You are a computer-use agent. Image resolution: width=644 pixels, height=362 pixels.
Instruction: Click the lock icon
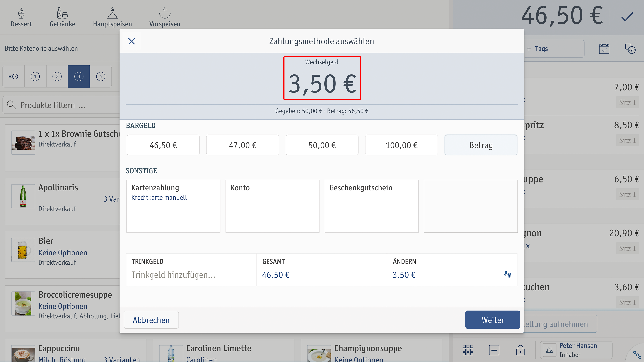click(x=520, y=350)
